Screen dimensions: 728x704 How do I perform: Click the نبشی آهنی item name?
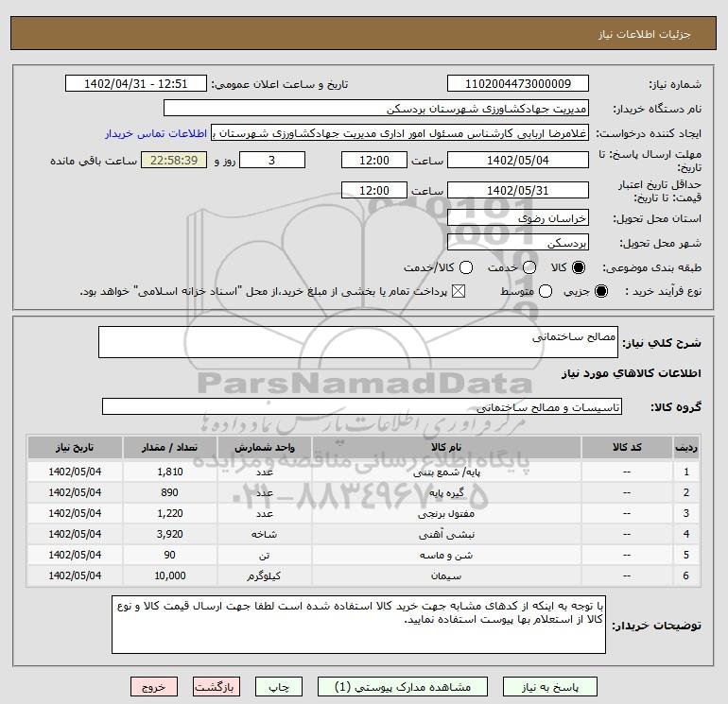[446, 535]
